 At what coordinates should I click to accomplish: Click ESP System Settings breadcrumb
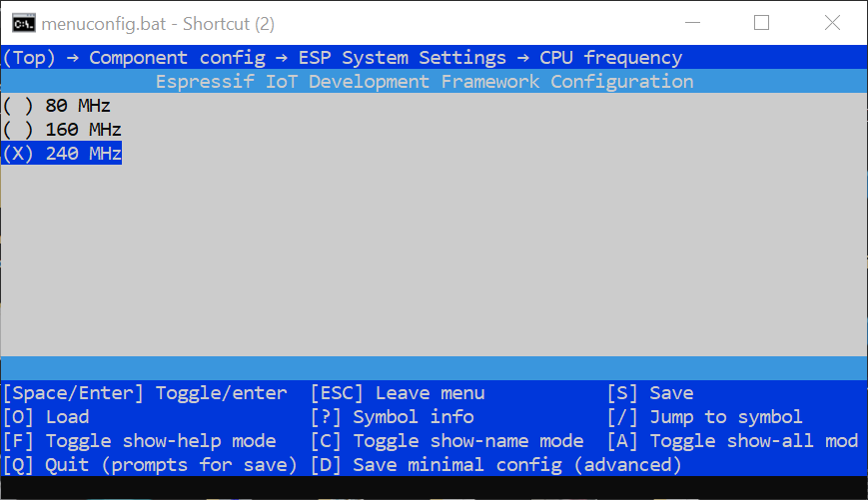[402, 58]
